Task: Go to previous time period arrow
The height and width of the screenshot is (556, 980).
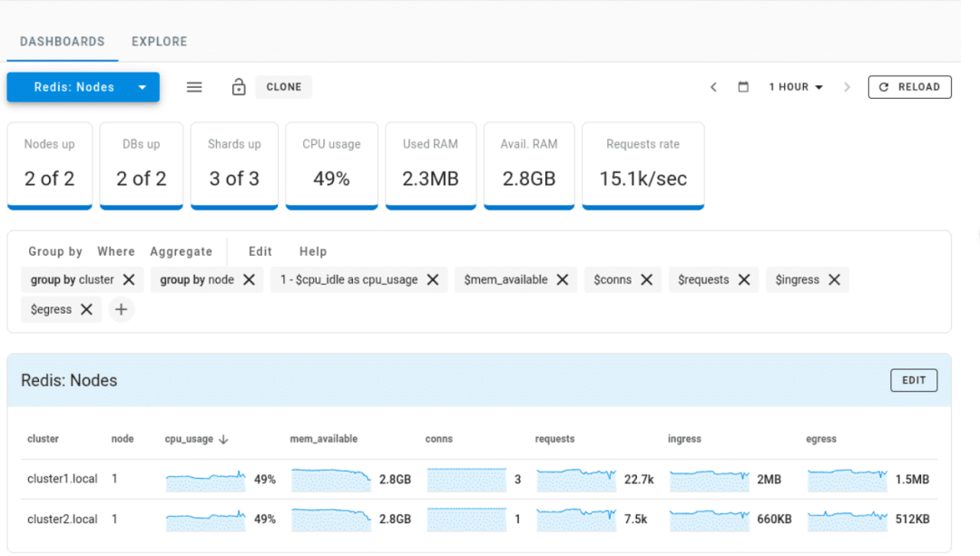Action: point(713,87)
